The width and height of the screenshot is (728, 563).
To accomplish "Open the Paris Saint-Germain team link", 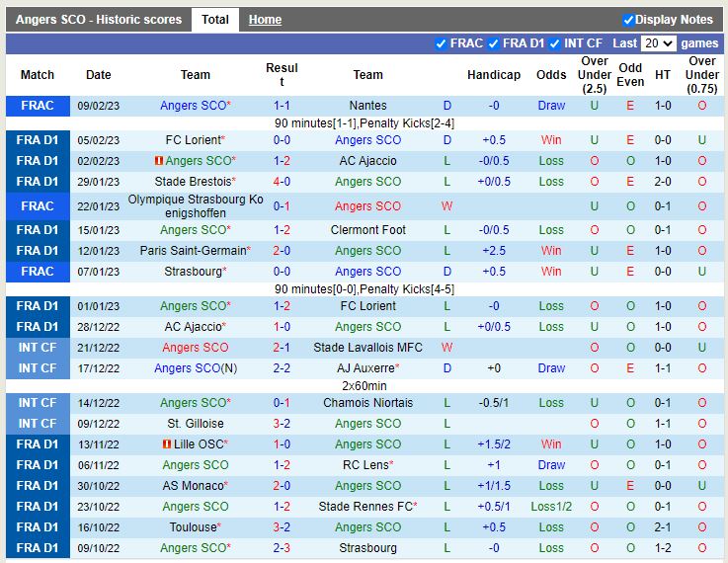I will [192, 251].
